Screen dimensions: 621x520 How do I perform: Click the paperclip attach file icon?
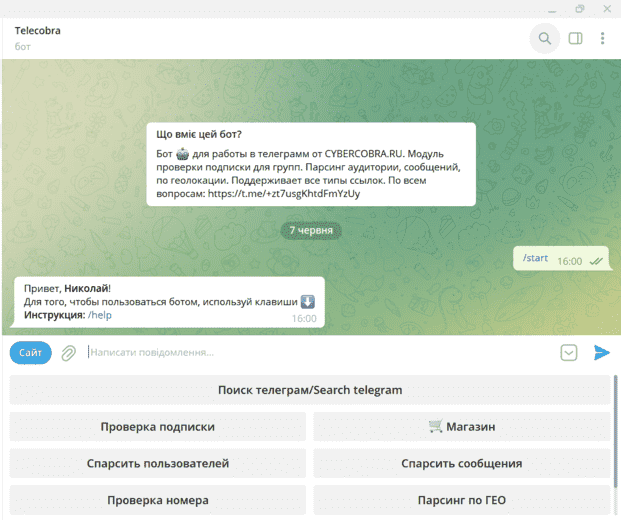click(69, 352)
